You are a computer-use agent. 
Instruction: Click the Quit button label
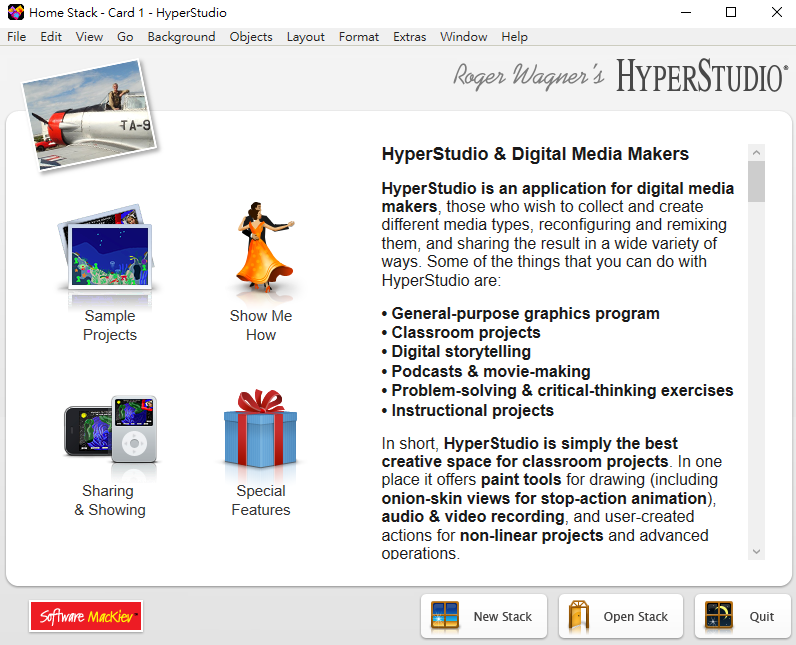point(761,617)
